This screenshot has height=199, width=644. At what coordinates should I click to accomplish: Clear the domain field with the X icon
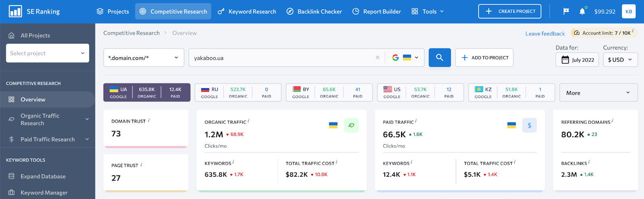pos(378,58)
